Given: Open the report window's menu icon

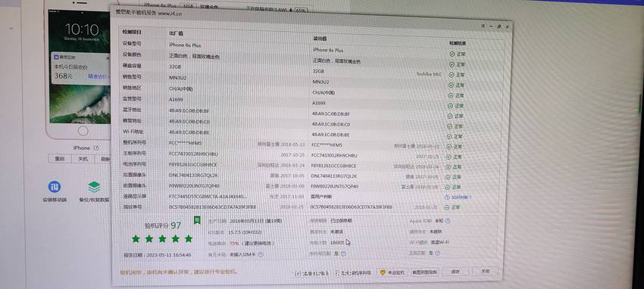Looking at the screenshot, I should point(483,26).
